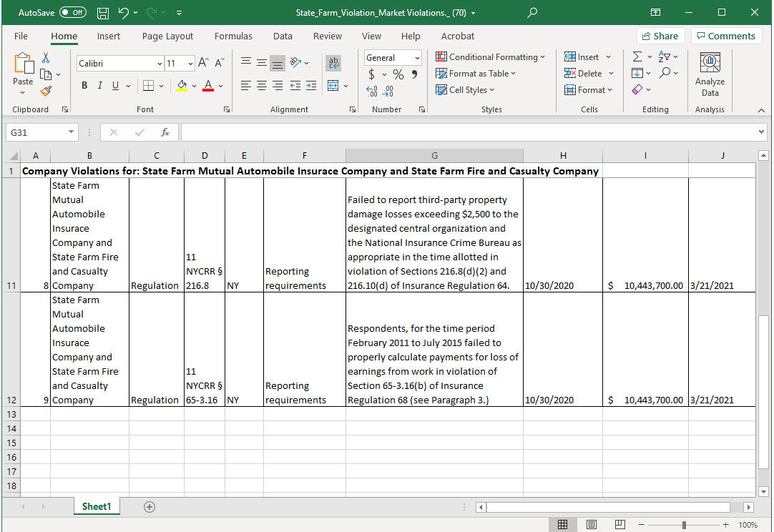
Task: Apply italic formatting
Action: (x=99, y=85)
